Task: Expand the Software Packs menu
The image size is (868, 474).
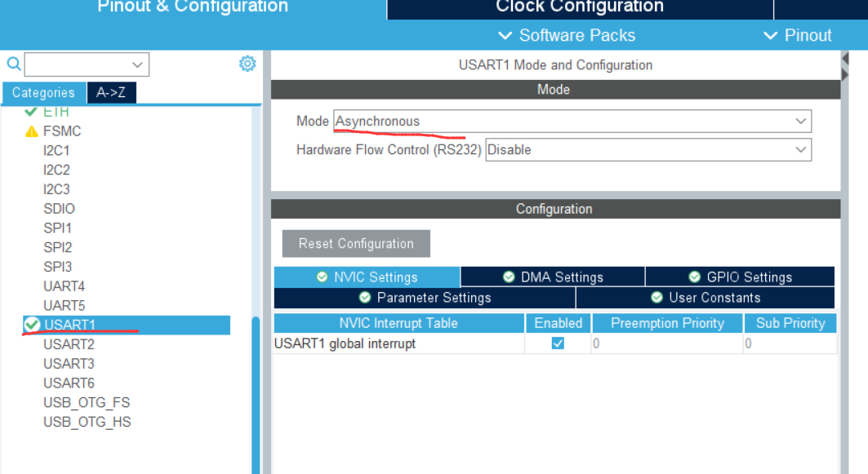Action: 567,35
